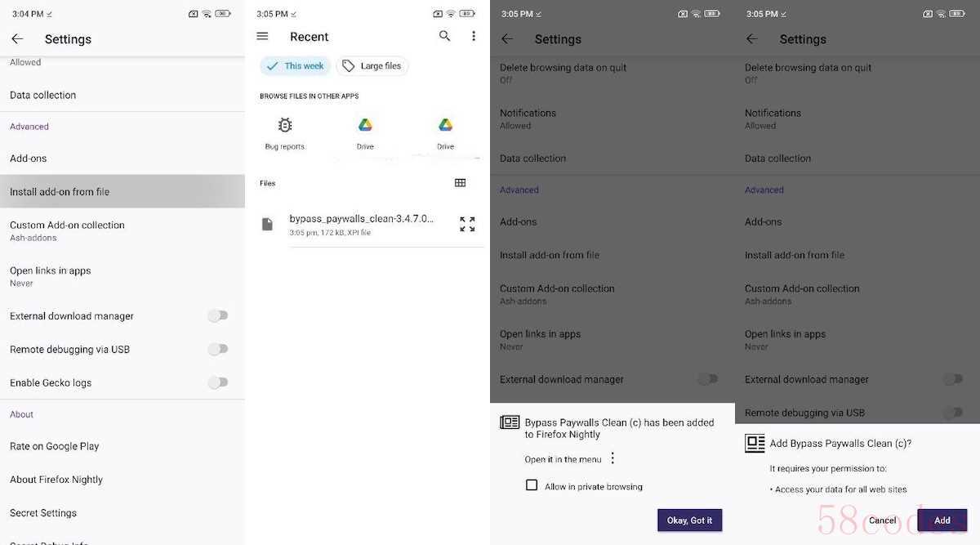Preview bypass_paywalls_clean file with expand icon
Image resolution: width=980 pixels, height=545 pixels.
click(467, 224)
